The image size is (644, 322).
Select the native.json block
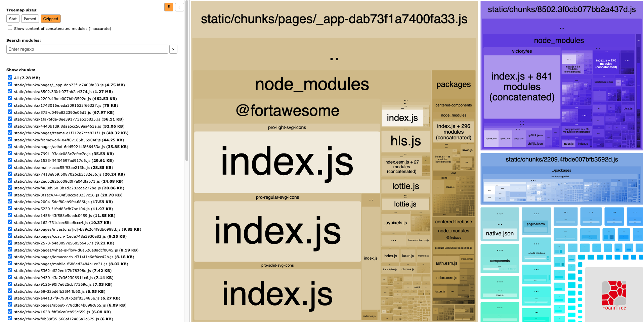(x=500, y=233)
